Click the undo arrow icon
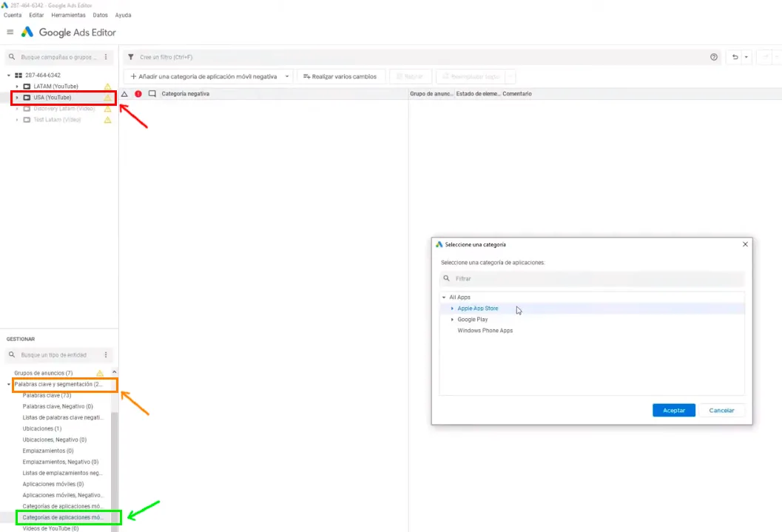Screen dimensions: 782x532 click(x=735, y=57)
